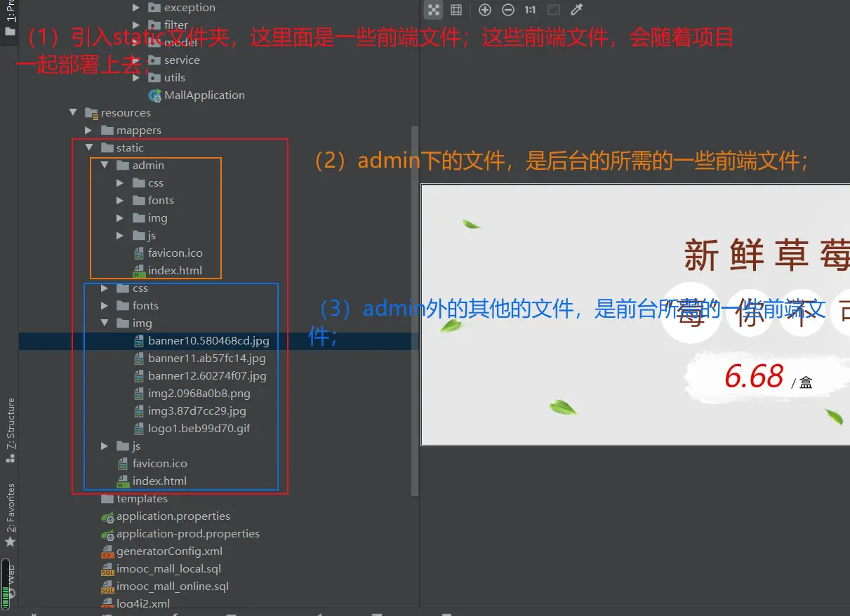Click the star icon under Favorites

pyautogui.click(x=10, y=542)
